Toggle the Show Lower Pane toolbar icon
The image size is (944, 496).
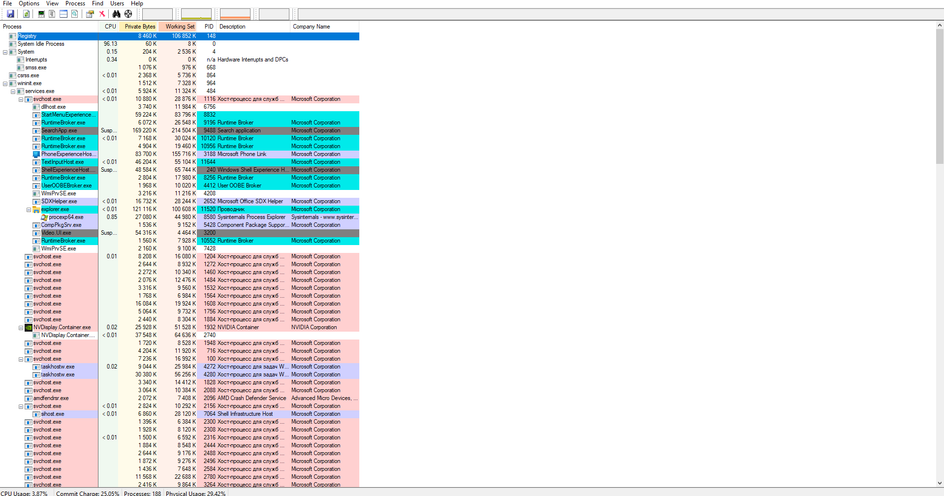click(x=63, y=14)
